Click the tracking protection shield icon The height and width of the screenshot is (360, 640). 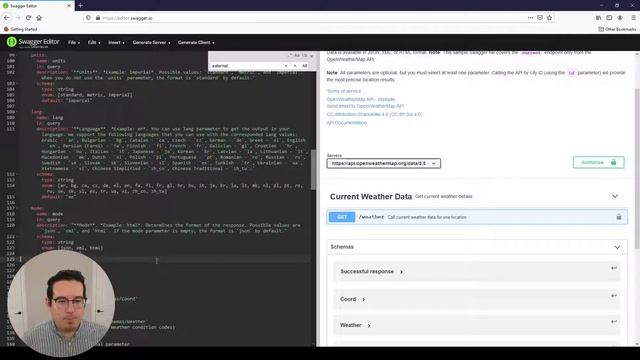pos(88,18)
